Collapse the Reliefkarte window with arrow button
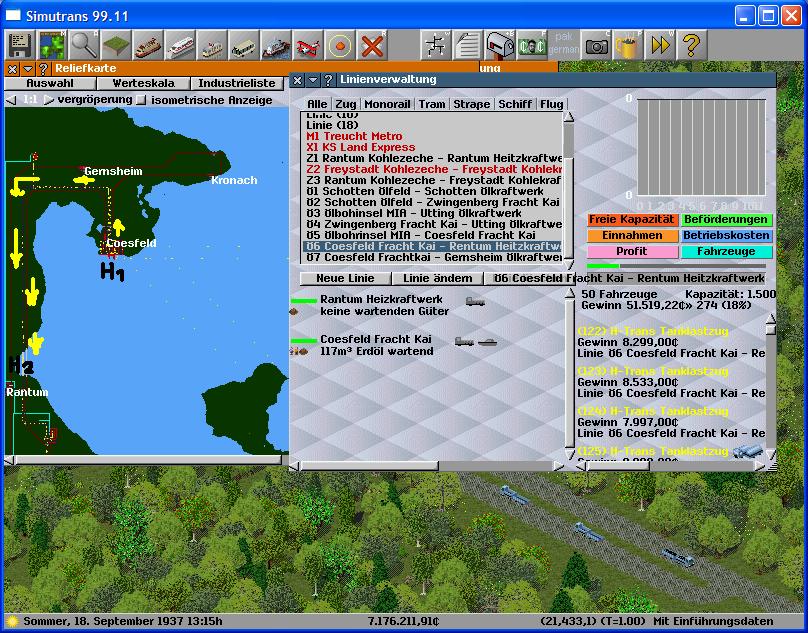Viewport: 808px width, 633px height. coord(27,69)
